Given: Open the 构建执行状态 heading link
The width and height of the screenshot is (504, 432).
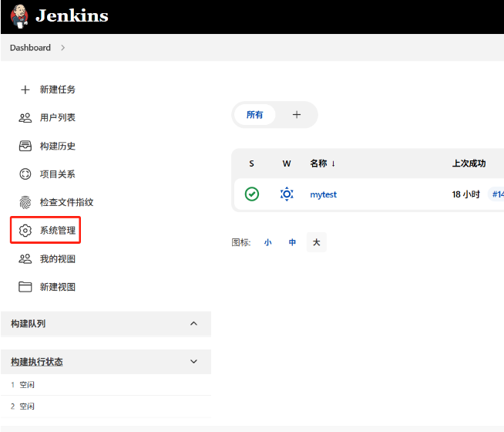Looking at the screenshot, I should click(x=37, y=362).
